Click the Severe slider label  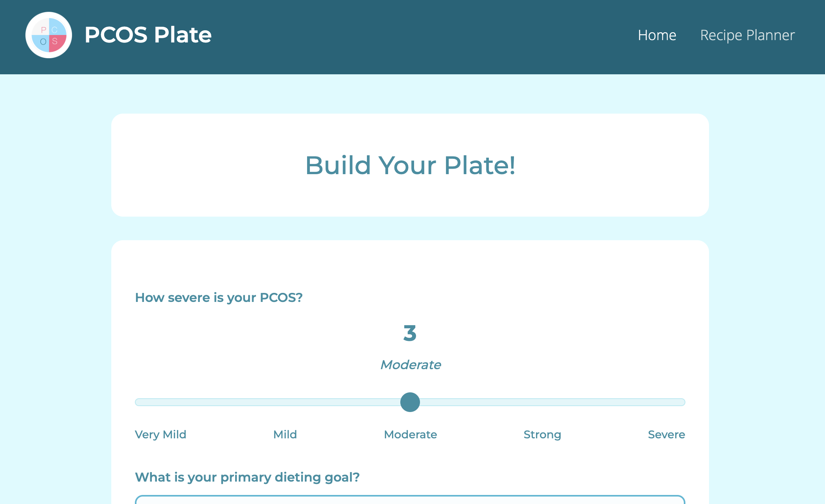pyautogui.click(x=667, y=434)
